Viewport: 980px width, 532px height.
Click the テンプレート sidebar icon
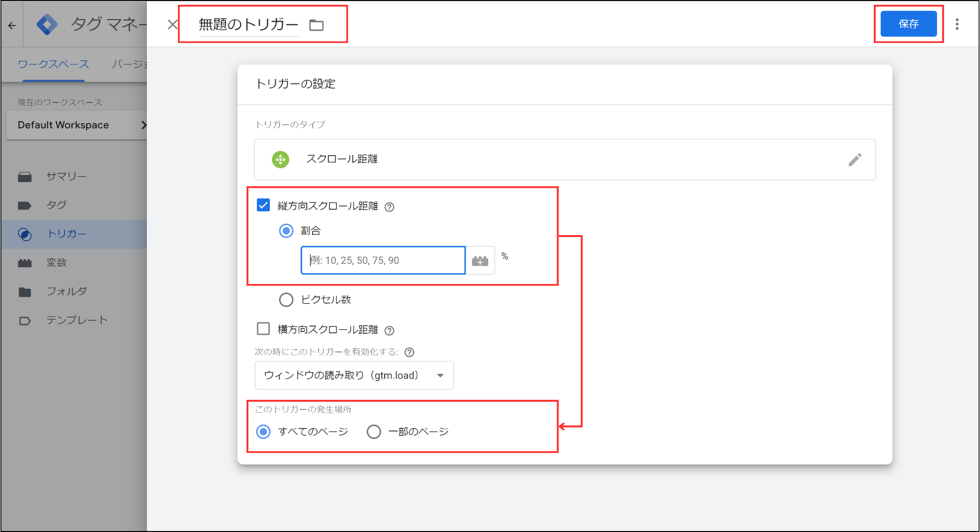(x=25, y=320)
